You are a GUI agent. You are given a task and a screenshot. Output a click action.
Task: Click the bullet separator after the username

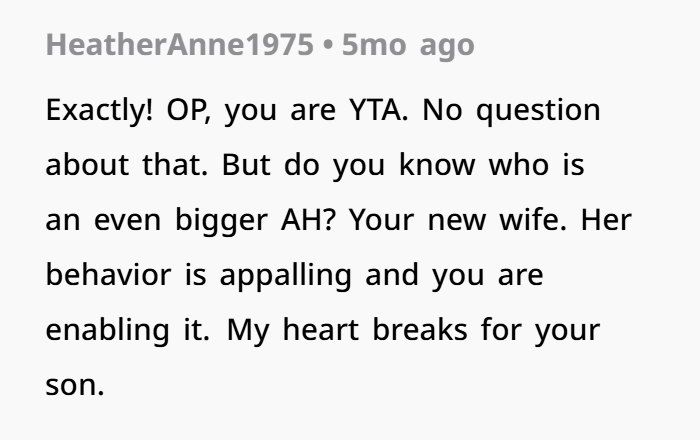point(328,46)
